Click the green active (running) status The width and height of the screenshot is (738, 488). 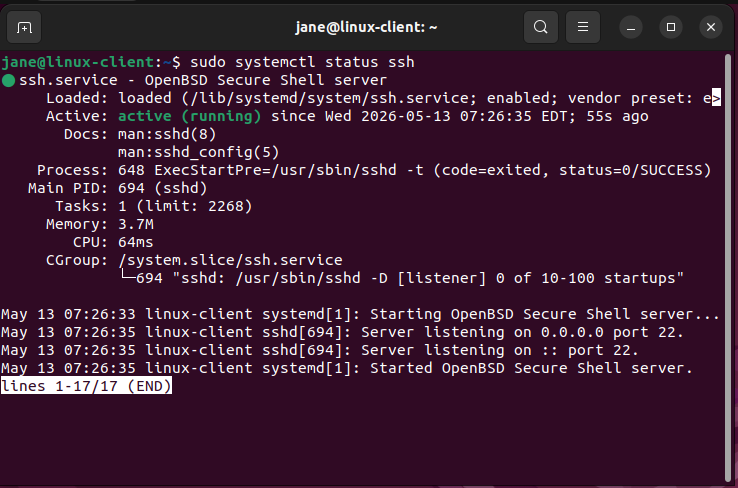189,116
